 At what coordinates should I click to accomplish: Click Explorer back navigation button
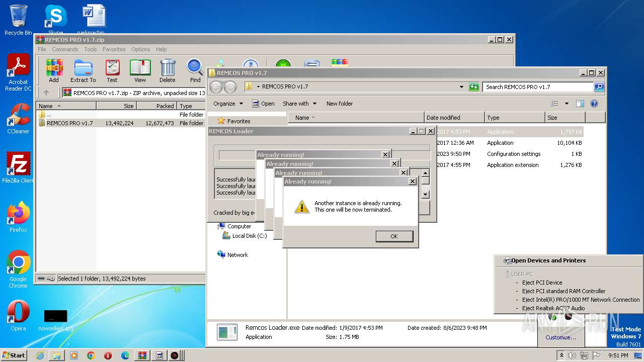pyautogui.click(x=216, y=87)
